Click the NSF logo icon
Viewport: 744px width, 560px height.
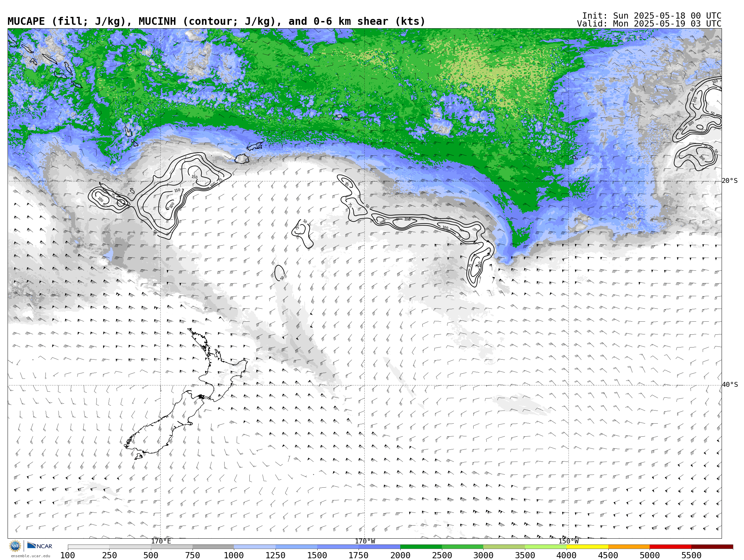click(15, 546)
